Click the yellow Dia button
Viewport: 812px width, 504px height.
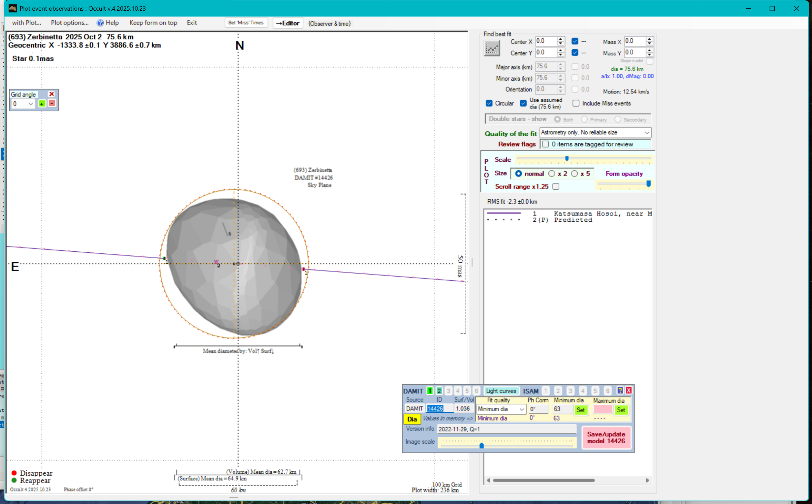412,419
